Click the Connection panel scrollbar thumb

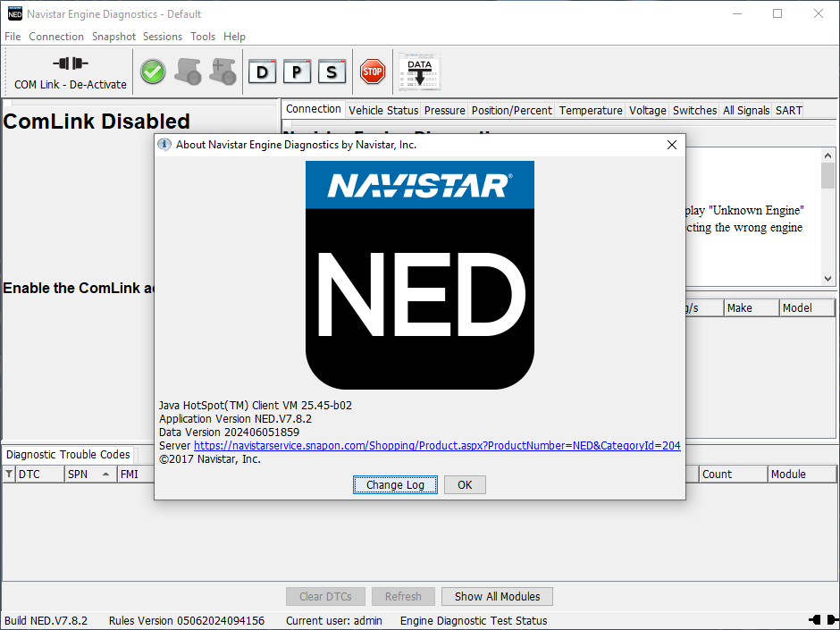pyautogui.click(x=827, y=176)
